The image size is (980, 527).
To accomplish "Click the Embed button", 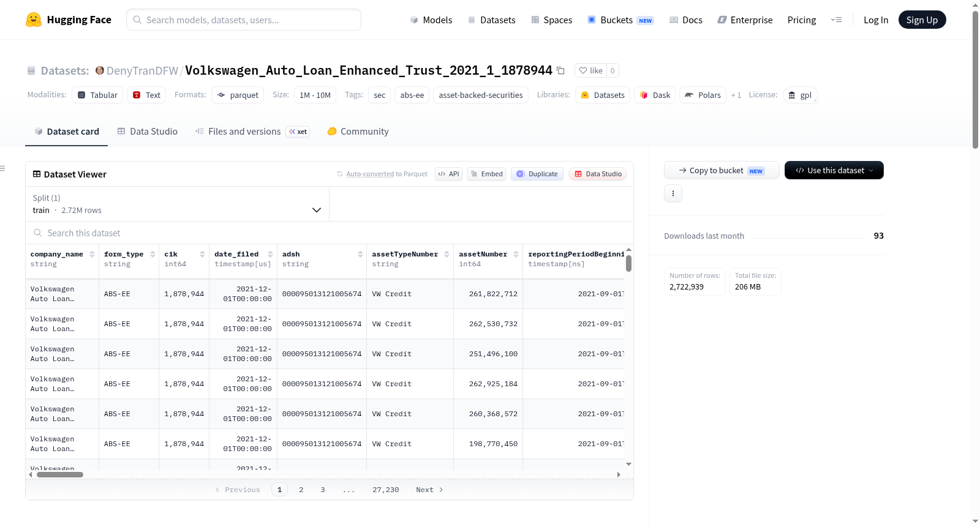I will point(487,174).
